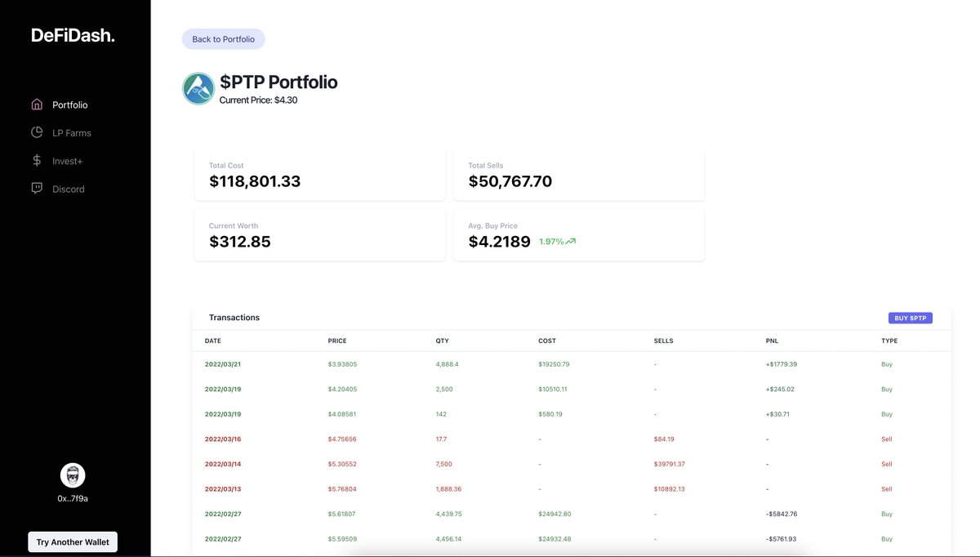Click sells value $84.19
The height and width of the screenshot is (557, 980).
664,439
